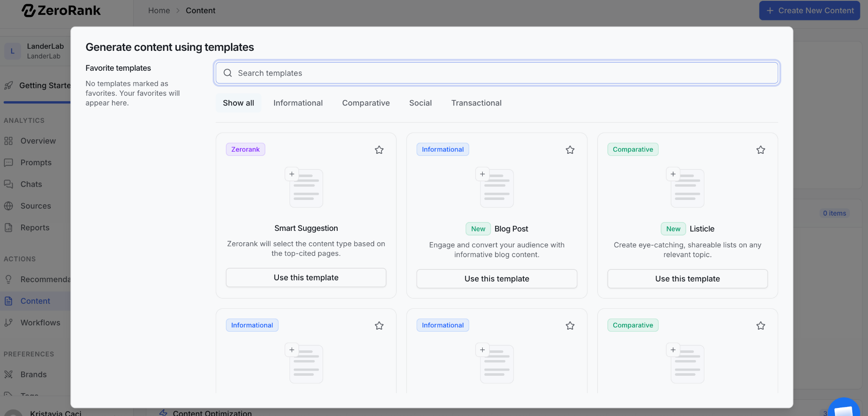Click the Reports file icon
Screen dimensions: 868x416
pos(8,227)
